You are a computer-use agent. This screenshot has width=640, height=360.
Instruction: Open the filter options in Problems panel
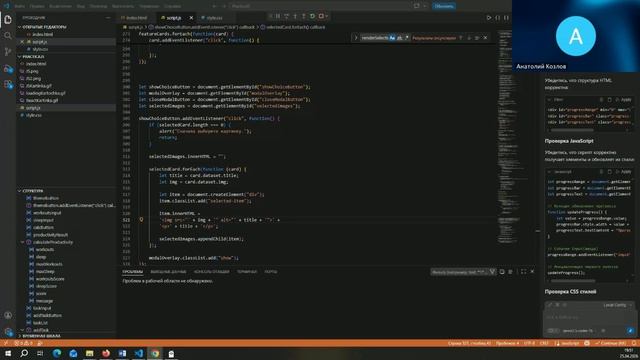click(x=493, y=271)
